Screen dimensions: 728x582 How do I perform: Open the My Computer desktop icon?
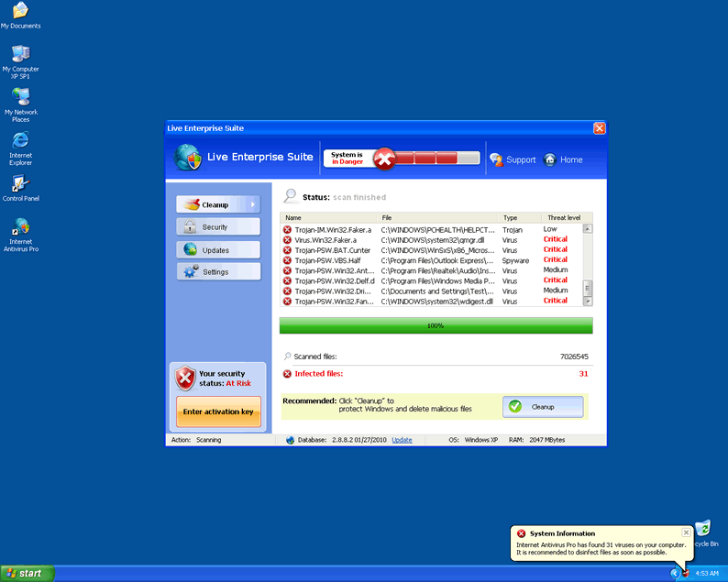(x=20, y=54)
